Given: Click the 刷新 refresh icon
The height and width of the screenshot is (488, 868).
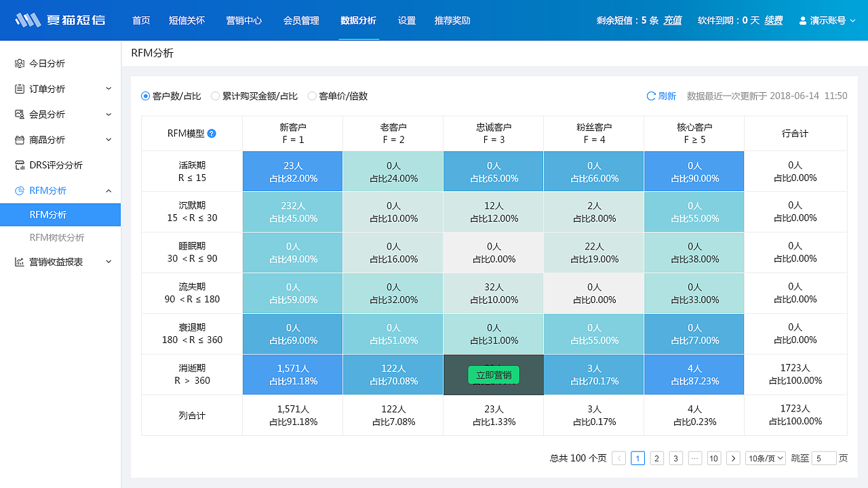Looking at the screenshot, I should [651, 96].
